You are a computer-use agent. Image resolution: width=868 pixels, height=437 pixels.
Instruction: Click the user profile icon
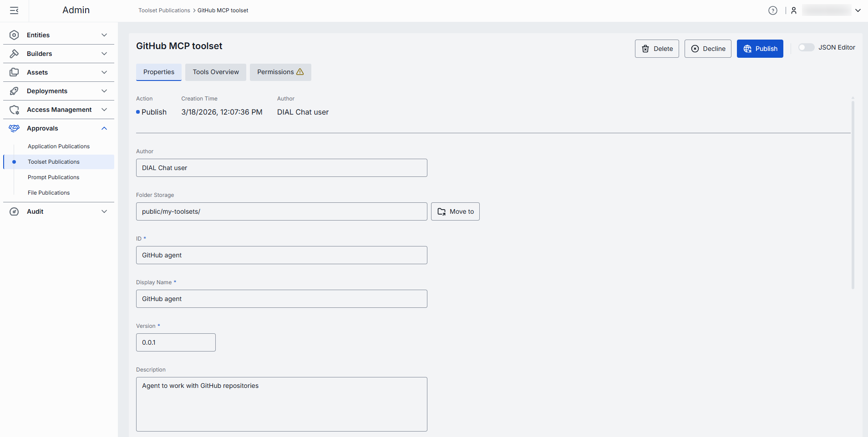coord(793,10)
